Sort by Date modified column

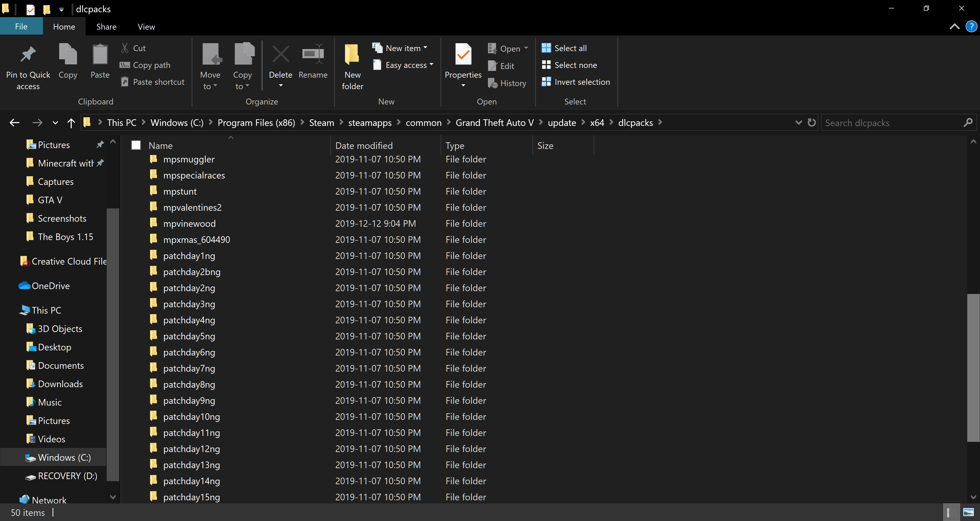pyautogui.click(x=386, y=146)
